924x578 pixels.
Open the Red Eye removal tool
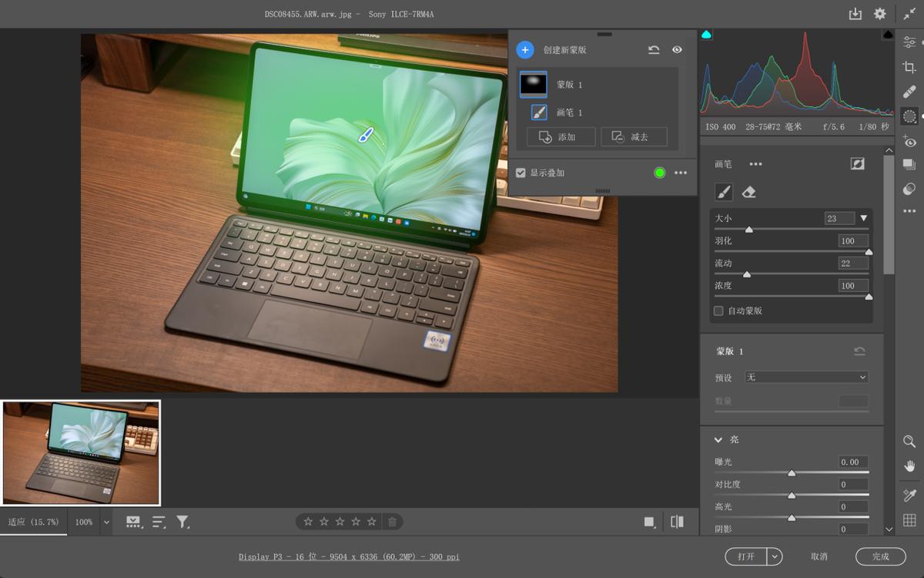point(909,141)
